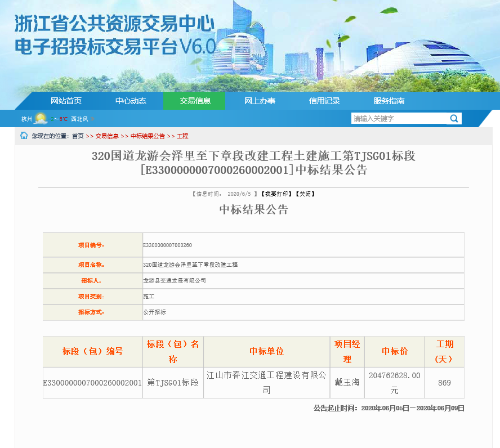This screenshot has width=500, height=448.
Task: Click the keyword search input field
Action: point(399,119)
